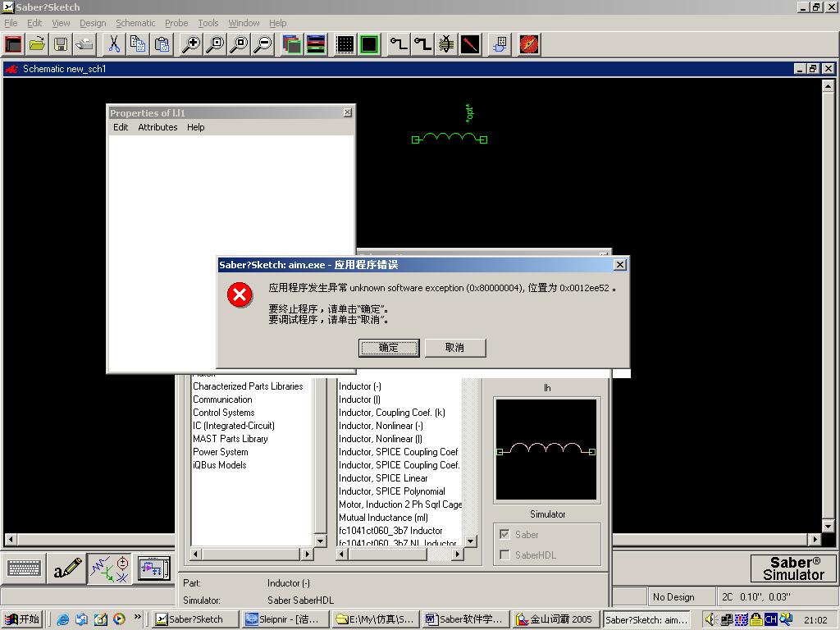This screenshot has height=630, width=840.
Task: Save design using the floppy disk icon
Action: click(61, 44)
